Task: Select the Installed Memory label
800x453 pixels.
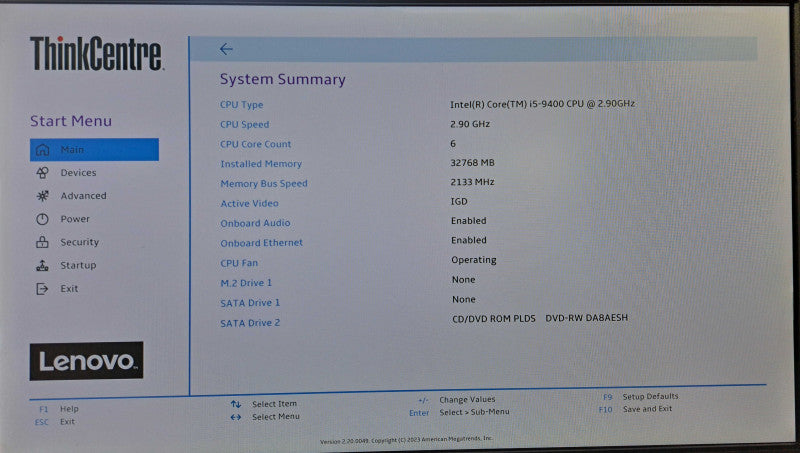Action: (x=261, y=164)
